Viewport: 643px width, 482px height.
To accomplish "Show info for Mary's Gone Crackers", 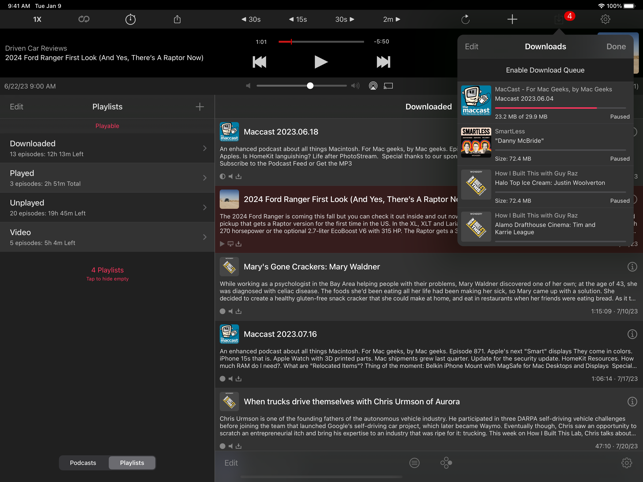I will (632, 267).
